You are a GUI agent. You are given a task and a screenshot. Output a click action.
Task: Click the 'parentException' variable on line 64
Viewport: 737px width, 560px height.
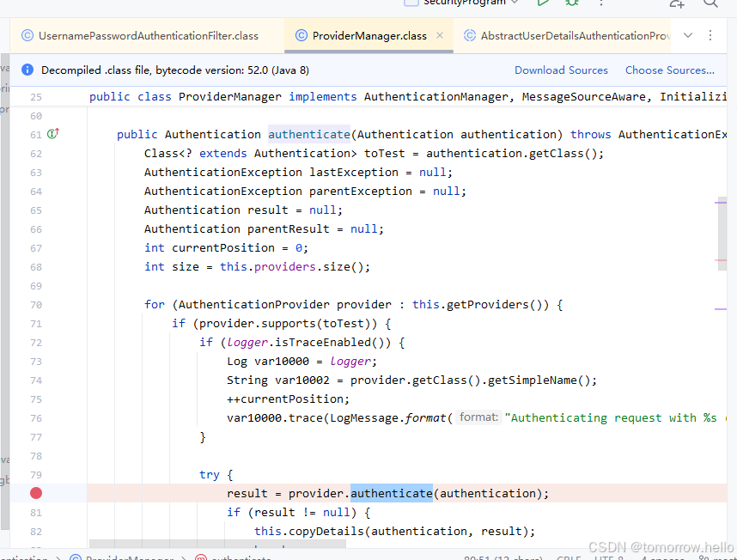coord(360,192)
